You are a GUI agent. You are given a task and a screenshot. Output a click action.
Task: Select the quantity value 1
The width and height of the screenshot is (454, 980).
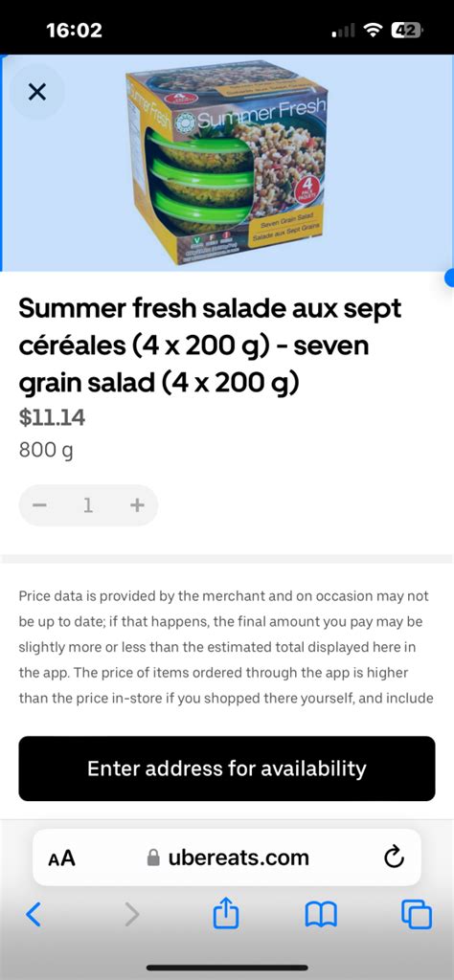(89, 505)
